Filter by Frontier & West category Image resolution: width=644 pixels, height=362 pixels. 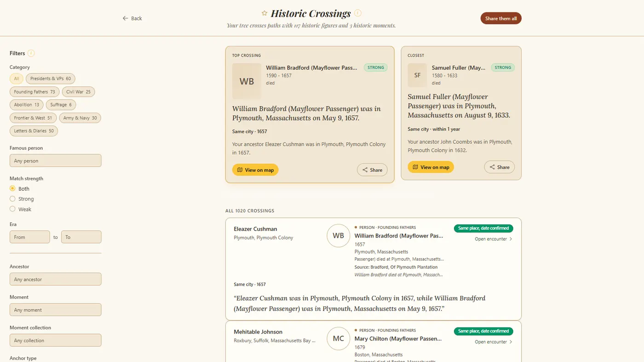(33, 118)
